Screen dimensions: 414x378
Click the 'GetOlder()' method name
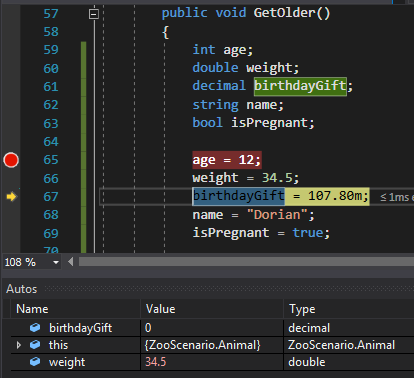pos(292,13)
